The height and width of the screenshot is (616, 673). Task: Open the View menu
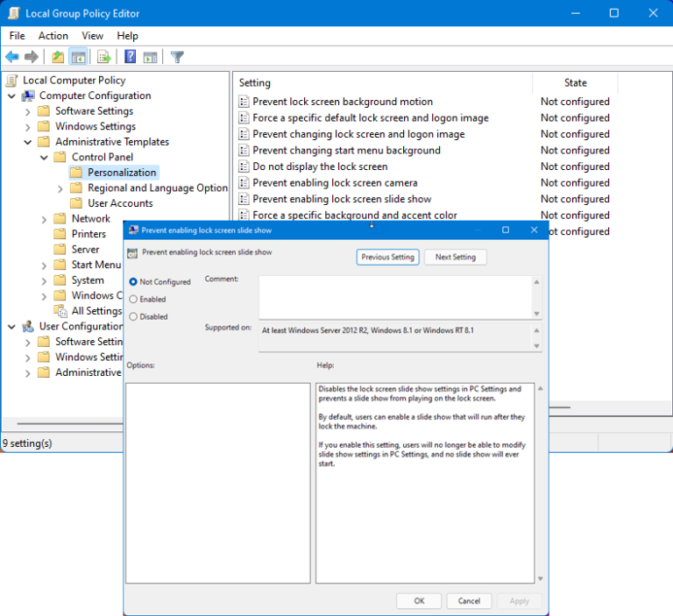coord(92,36)
